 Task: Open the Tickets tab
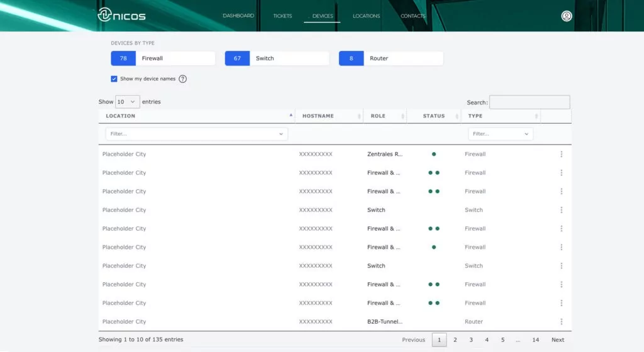point(282,16)
